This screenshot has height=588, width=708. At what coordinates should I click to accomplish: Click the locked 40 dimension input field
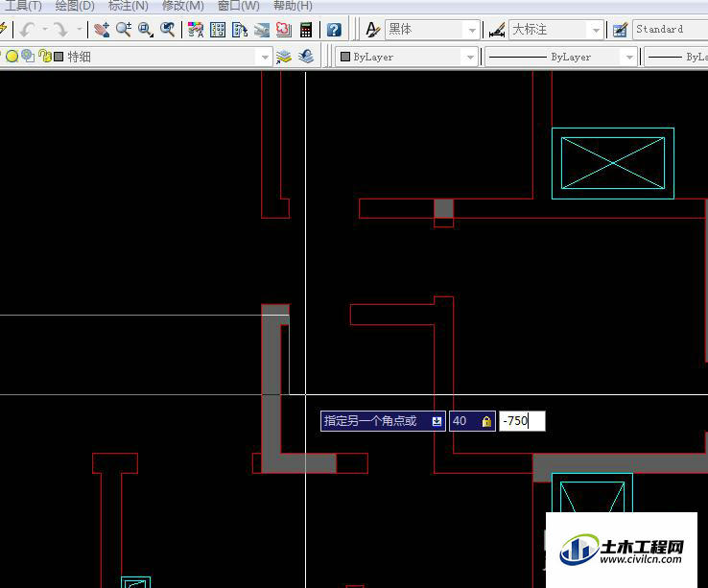472,421
